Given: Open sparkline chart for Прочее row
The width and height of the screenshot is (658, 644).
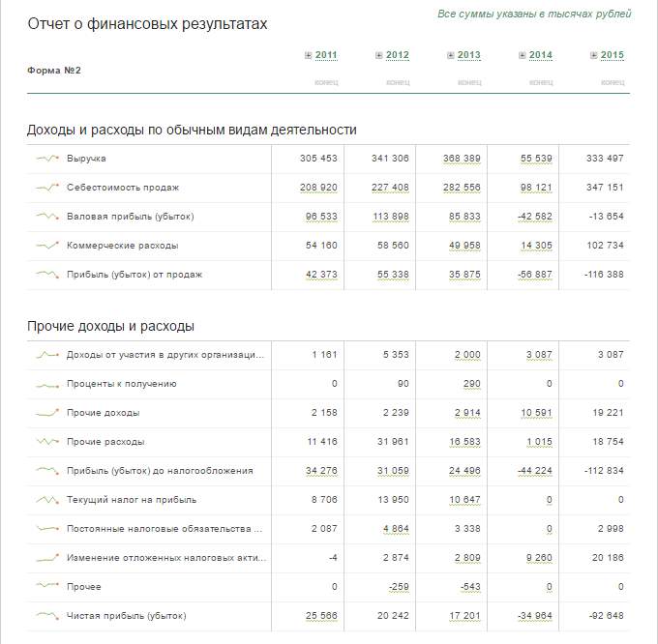Looking at the screenshot, I should (47, 585).
